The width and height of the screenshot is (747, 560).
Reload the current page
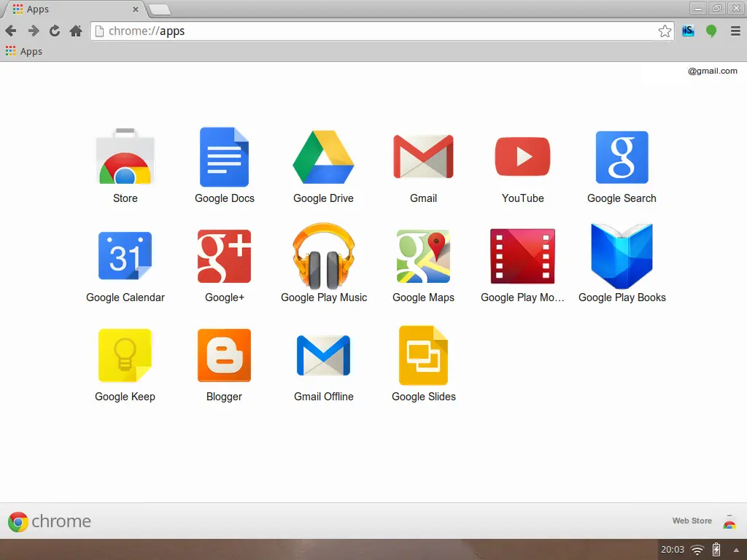[x=53, y=31]
